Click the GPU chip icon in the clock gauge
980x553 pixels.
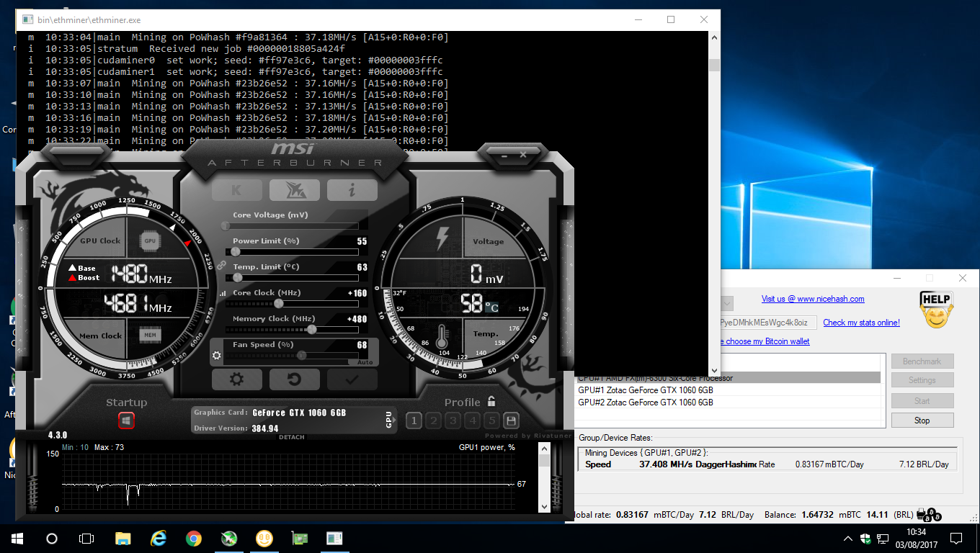point(149,240)
